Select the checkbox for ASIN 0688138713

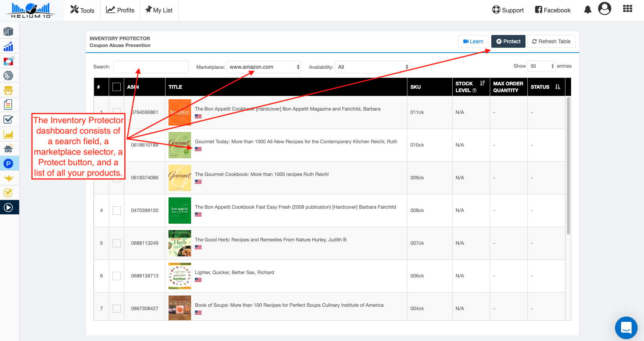pyautogui.click(x=117, y=276)
